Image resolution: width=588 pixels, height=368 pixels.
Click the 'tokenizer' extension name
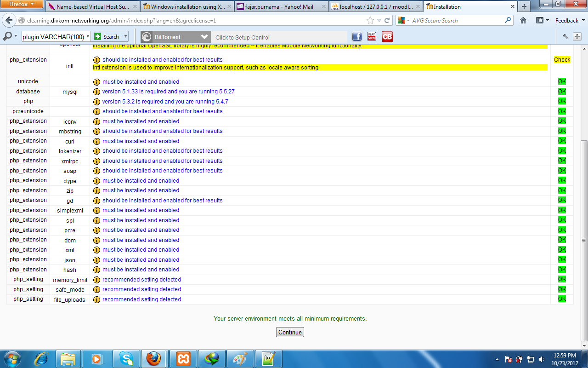point(70,151)
